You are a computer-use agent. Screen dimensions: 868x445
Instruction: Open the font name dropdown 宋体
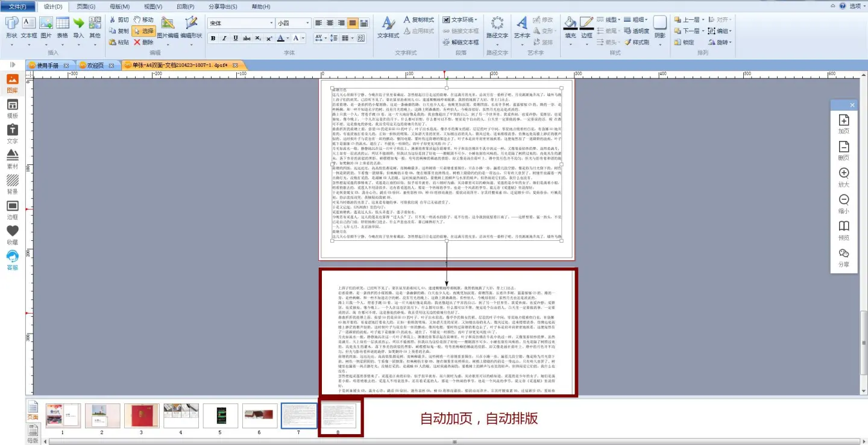click(241, 23)
